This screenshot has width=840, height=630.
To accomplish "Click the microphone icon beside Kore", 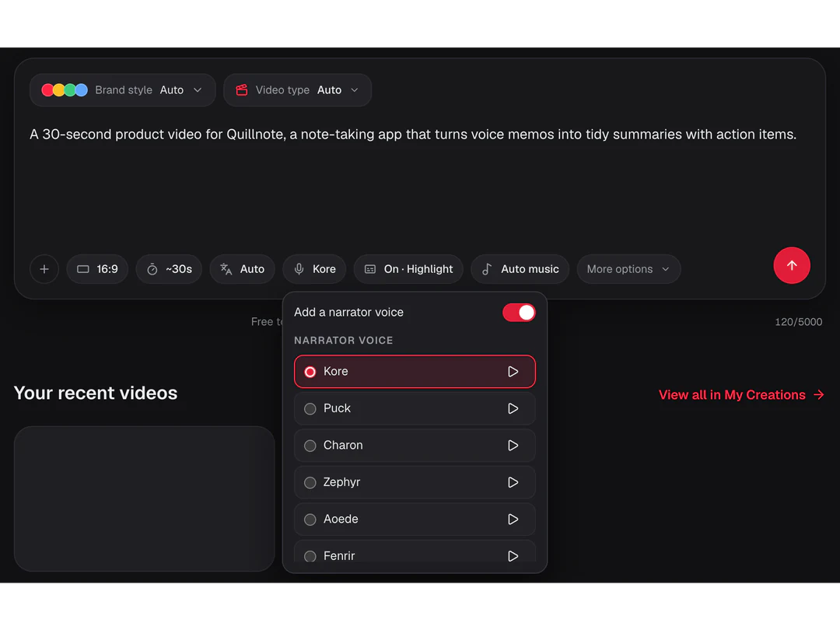I will coord(299,269).
